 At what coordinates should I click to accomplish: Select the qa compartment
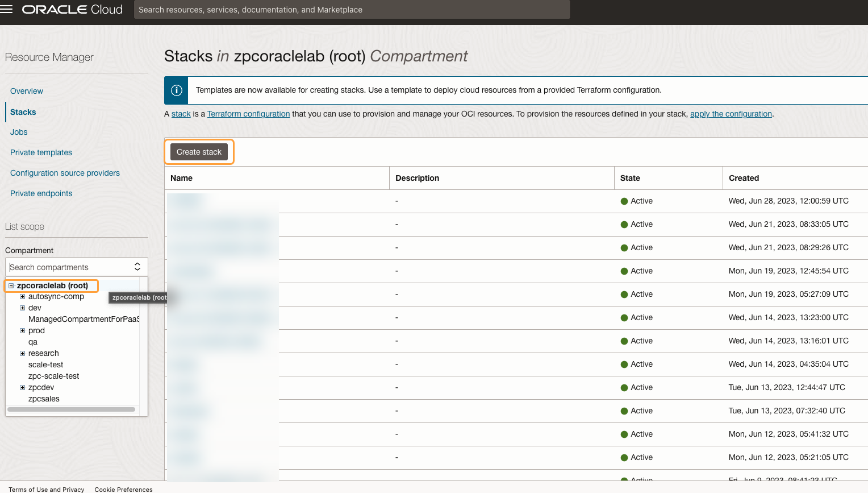click(x=34, y=342)
